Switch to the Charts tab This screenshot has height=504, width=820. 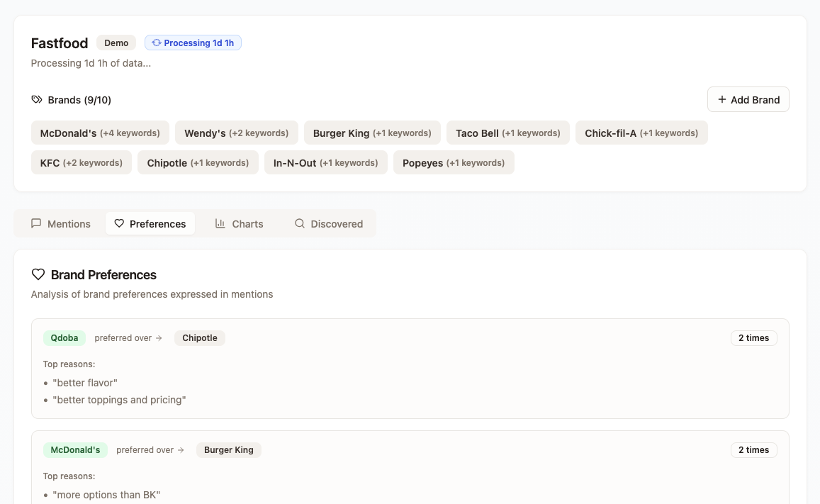pyautogui.click(x=240, y=223)
